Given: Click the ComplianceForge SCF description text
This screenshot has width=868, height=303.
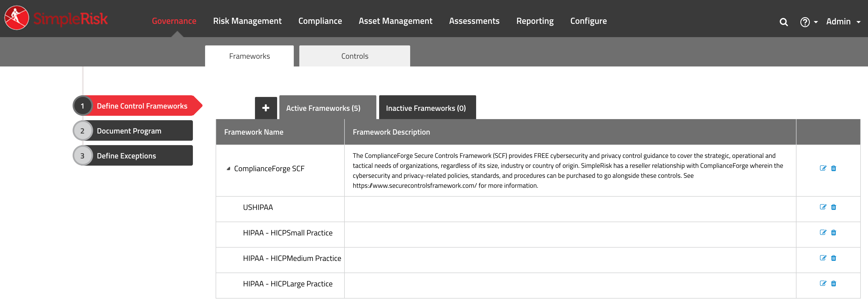Looking at the screenshot, I should 568,171.
